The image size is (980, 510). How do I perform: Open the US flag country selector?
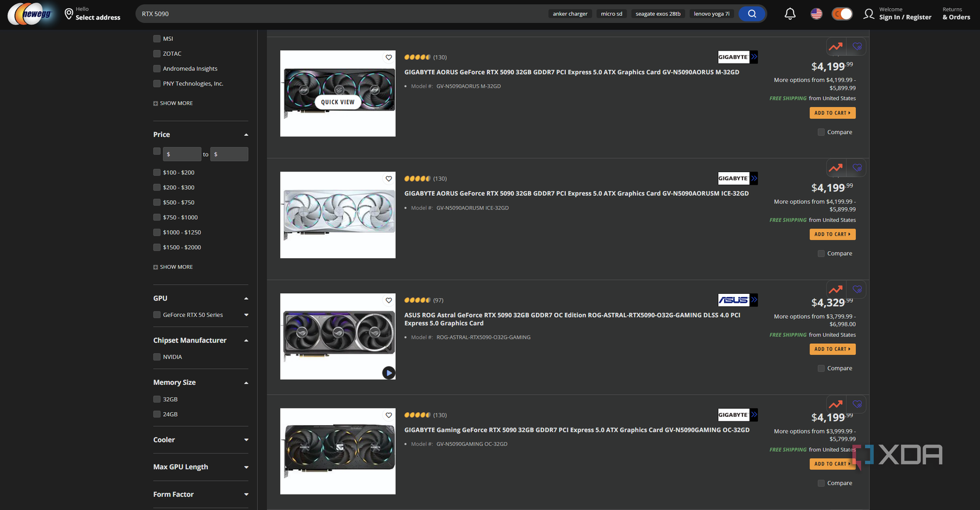pos(817,14)
